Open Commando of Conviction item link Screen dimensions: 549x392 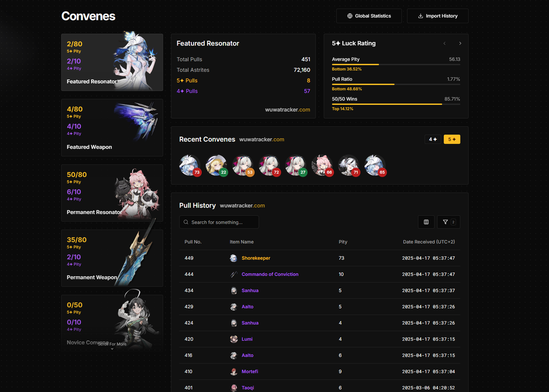pos(270,274)
